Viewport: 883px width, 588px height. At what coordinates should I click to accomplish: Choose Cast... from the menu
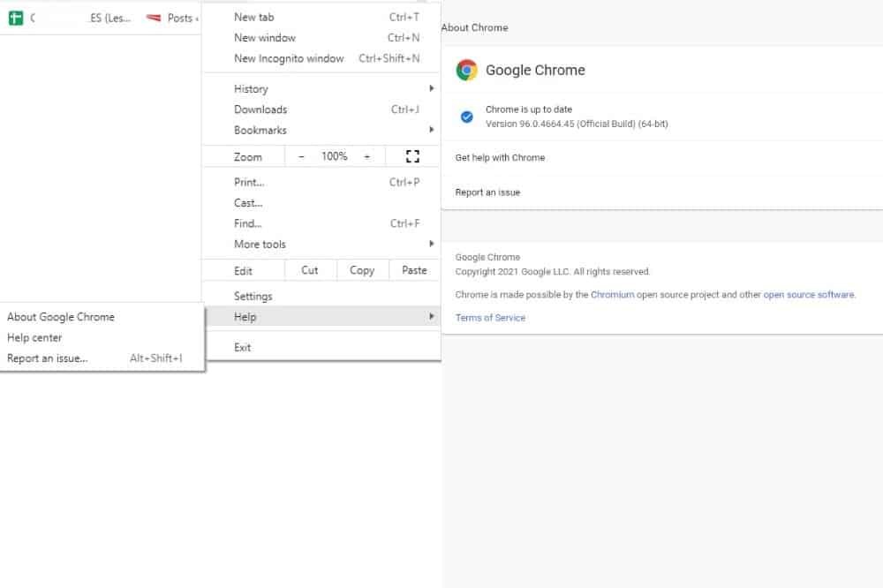coord(321,203)
